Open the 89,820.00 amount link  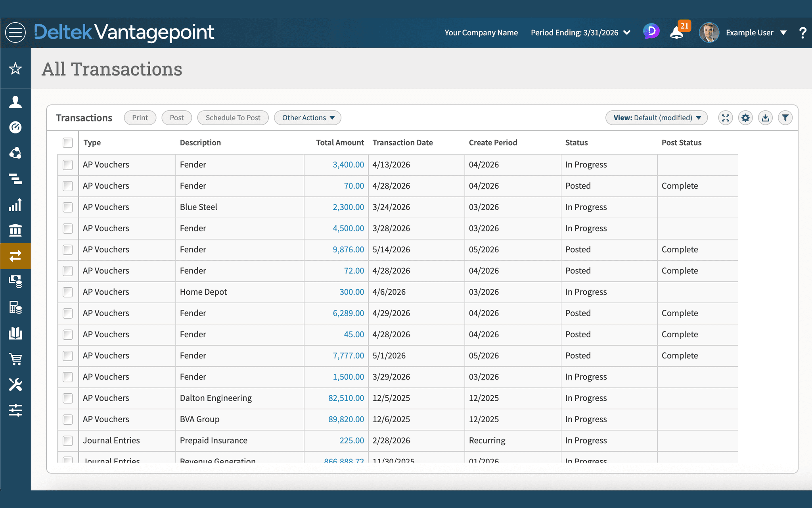(346, 419)
